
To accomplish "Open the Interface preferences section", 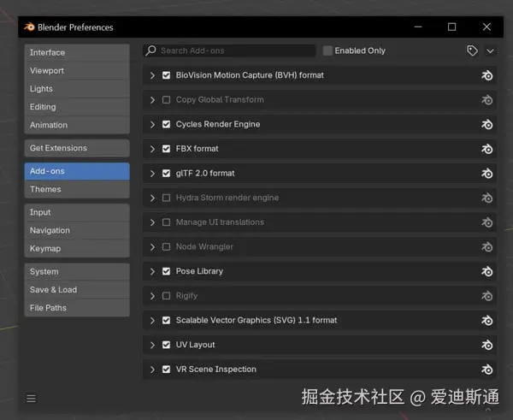I will click(77, 53).
